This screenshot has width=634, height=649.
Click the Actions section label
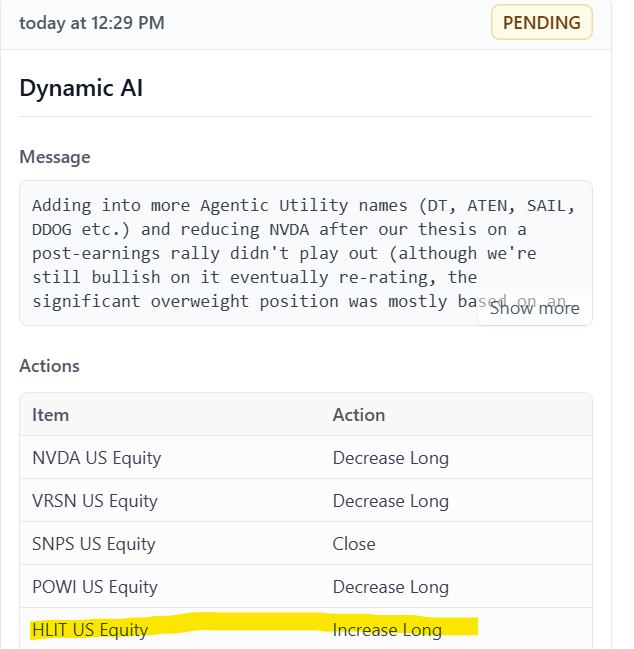(x=49, y=366)
